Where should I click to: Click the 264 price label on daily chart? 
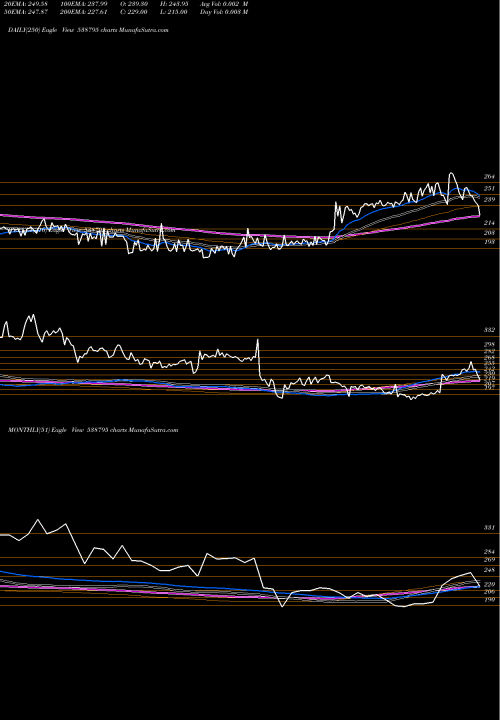(489, 177)
